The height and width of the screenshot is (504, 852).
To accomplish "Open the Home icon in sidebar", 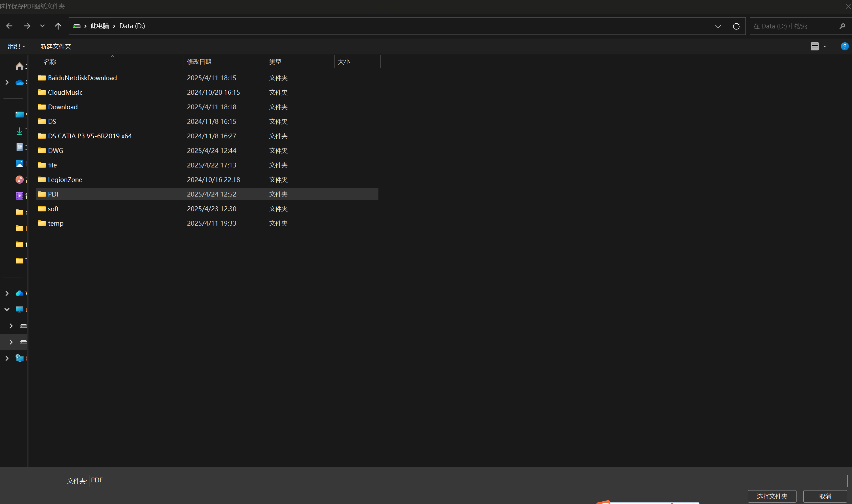I will pyautogui.click(x=19, y=66).
